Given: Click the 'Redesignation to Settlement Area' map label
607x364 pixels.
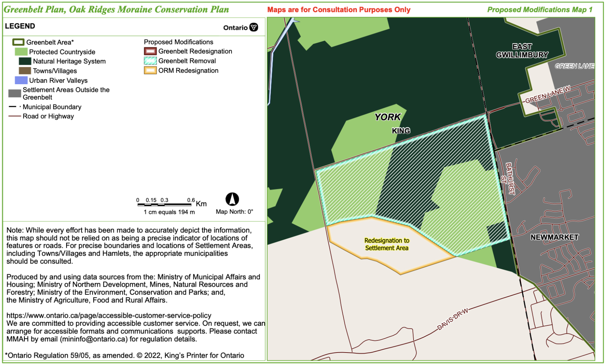Looking at the screenshot, I should 387,244.
